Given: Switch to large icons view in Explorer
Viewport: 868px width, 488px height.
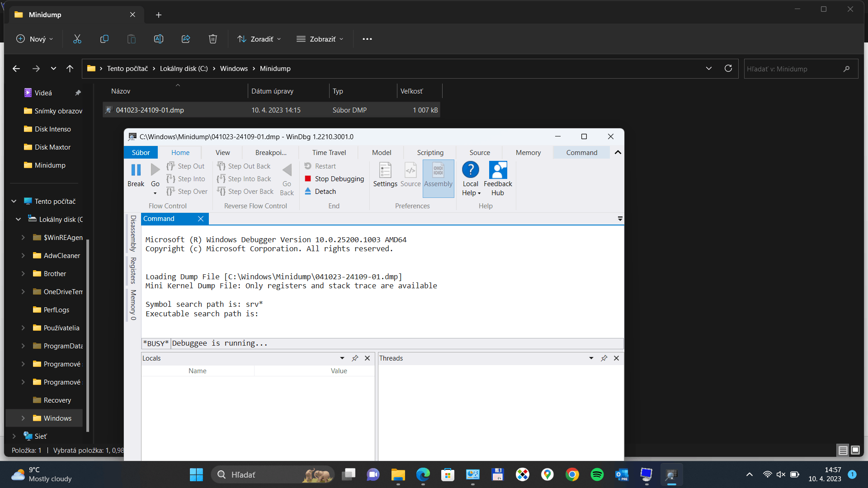Looking at the screenshot, I should 855,450.
